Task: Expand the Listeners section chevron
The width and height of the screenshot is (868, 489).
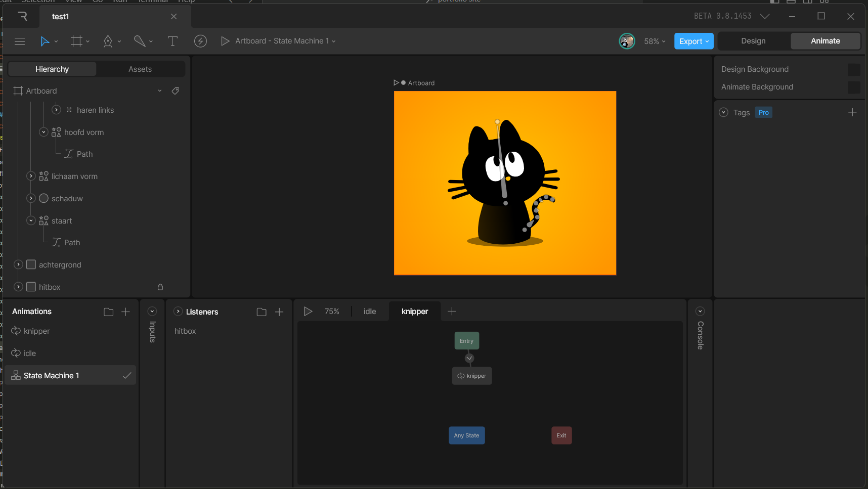Action: (x=178, y=312)
